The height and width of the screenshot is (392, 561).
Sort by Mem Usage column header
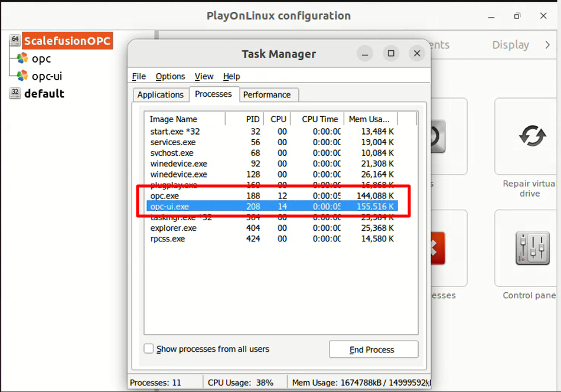tap(371, 119)
